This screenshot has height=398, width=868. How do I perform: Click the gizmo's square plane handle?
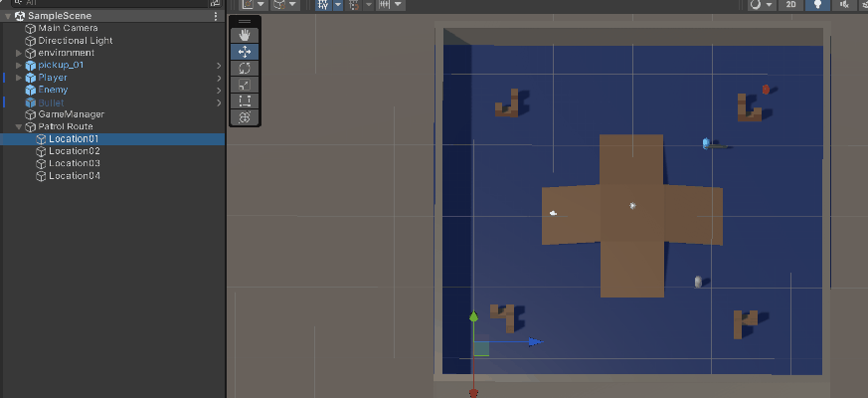click(481, 348)
